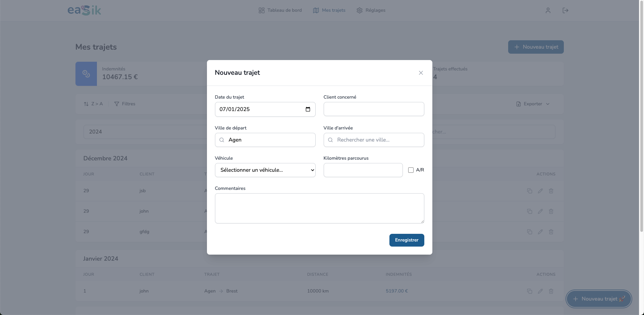Close the Nouveau trajet dialog

pos(421,73)
